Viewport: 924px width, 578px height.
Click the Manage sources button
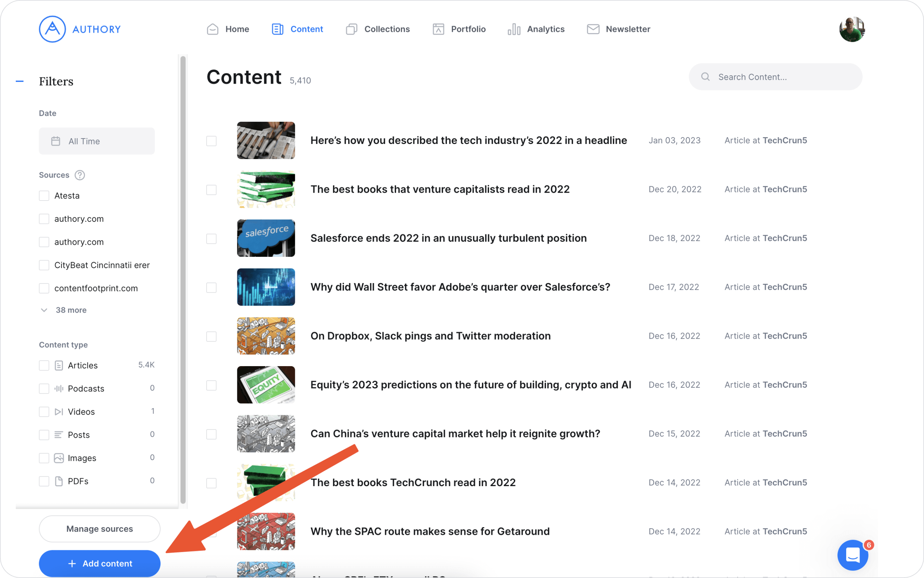(99, 529)
